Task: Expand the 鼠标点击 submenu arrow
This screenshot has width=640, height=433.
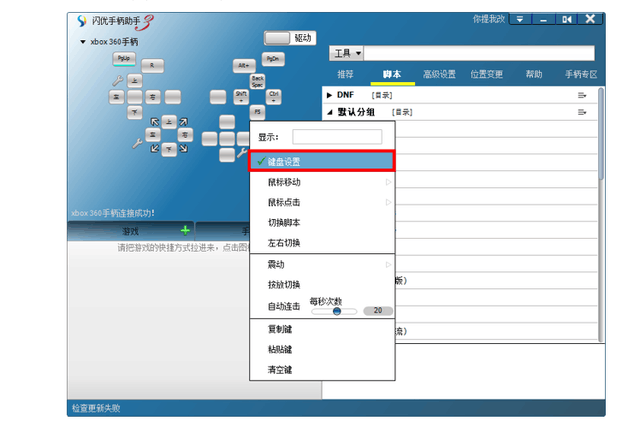Action: pyautogui.click(x=388, y=202)
